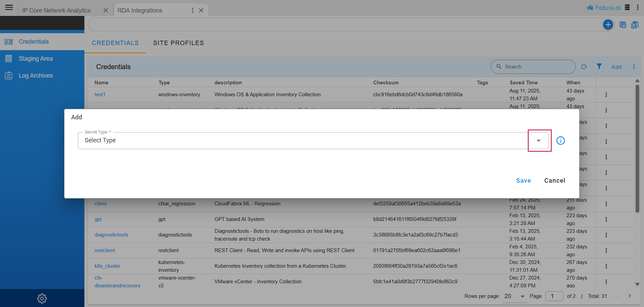Click the blue plus button
Screen dimensions: 644x307
pyautogui.click(x=608, y=24)
